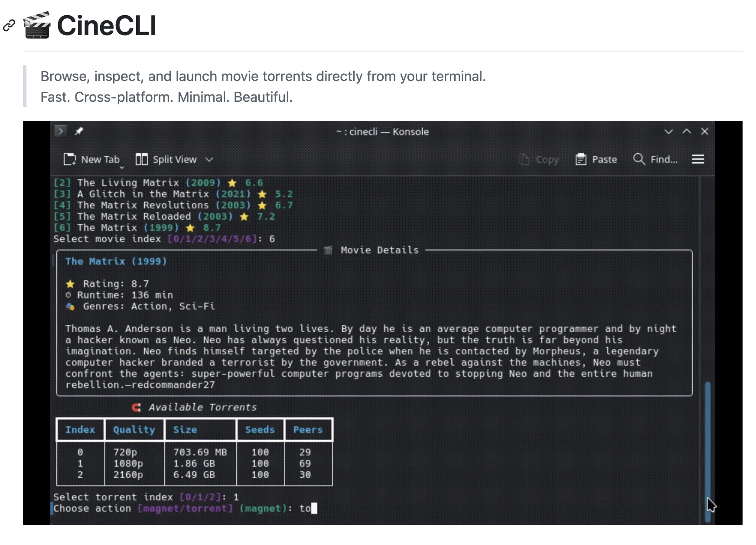Click the masks icon beside Genres
The width and height of the screenshot is (756, 545).
[x=70, y=306]
